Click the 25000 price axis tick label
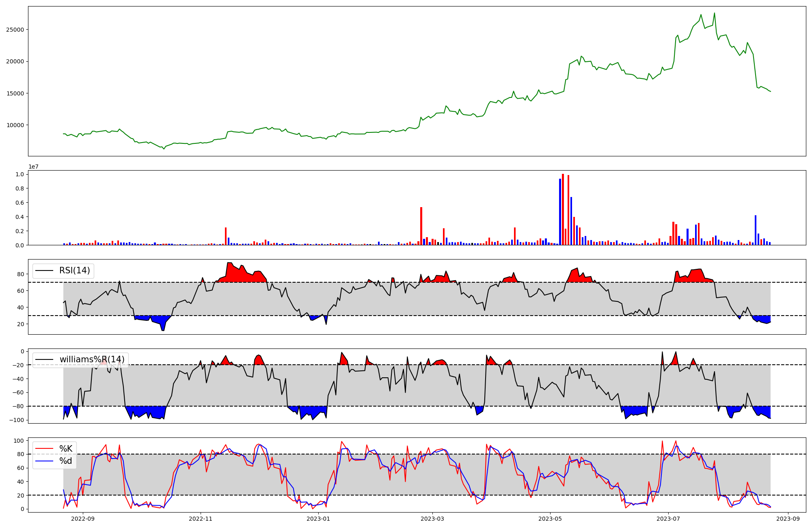Image resolution: width=812 pixels, height=528 pixels. [x=15, y=30]
